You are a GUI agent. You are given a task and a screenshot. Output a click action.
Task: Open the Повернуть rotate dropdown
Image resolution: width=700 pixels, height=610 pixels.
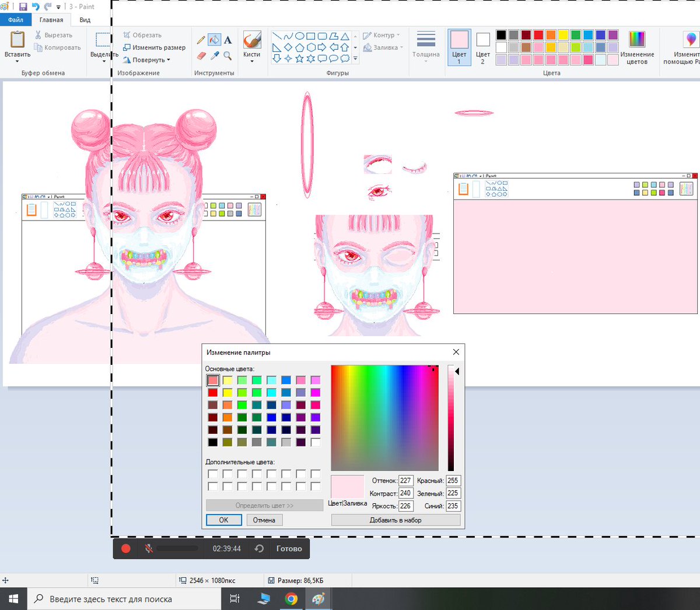pyautogui.click(x=147, y=60)
